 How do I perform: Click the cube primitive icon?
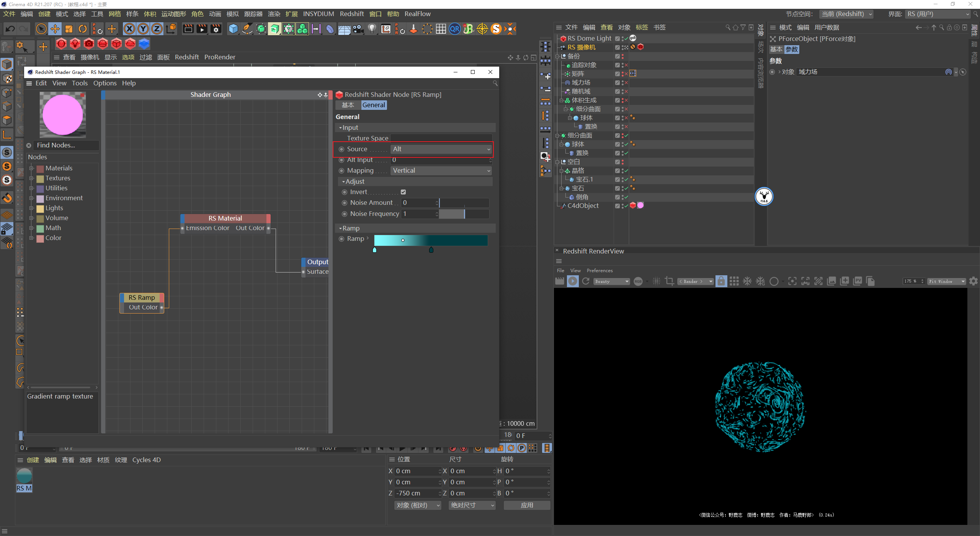click(x=233, y=29)
